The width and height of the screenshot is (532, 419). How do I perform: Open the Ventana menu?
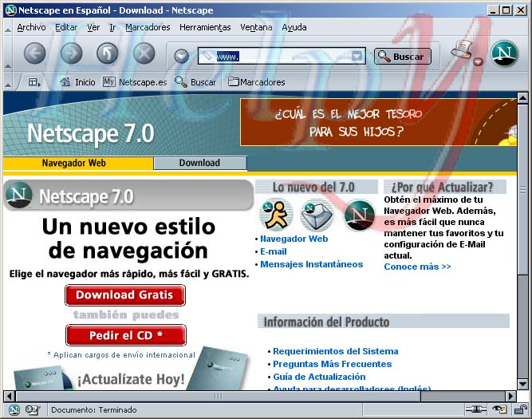pyautogui.click(x=256, y=27)
